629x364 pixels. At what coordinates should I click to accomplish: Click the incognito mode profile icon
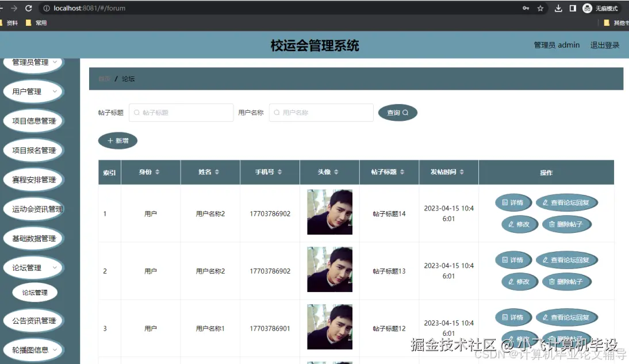click(587, 8)
